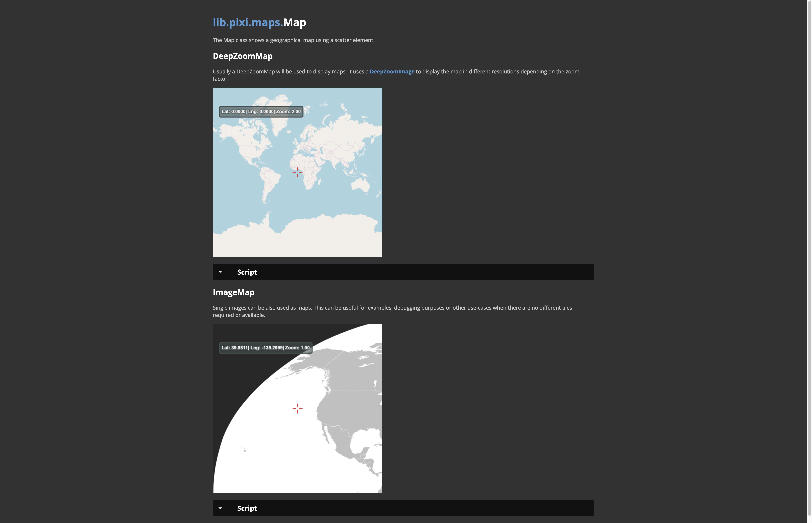Click the ImageMap section heading

(x=233, y=292)
